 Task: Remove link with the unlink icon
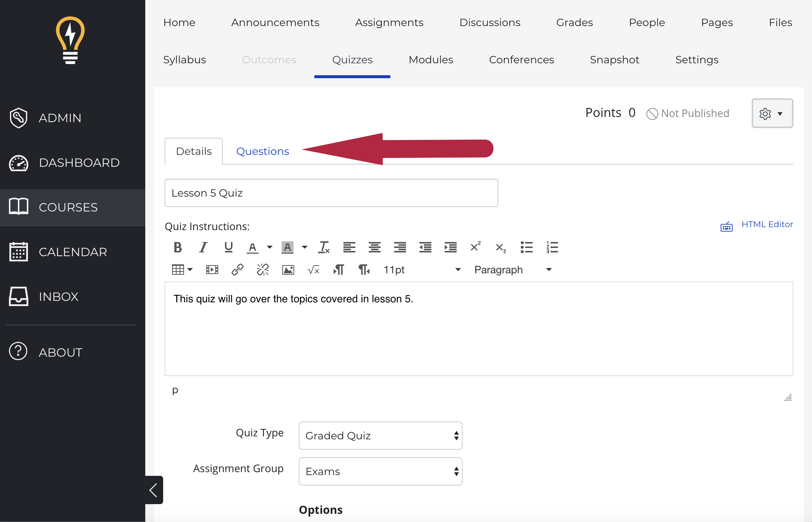pos(263,270)
